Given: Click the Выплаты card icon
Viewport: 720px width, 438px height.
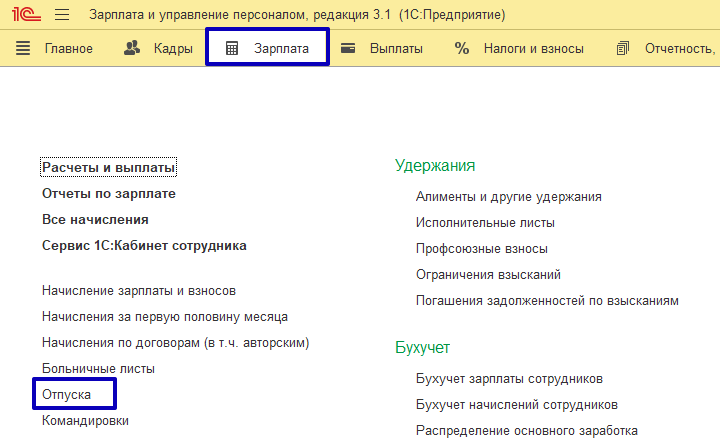Looking at the screenshot, I should click(x=348, y=48).
